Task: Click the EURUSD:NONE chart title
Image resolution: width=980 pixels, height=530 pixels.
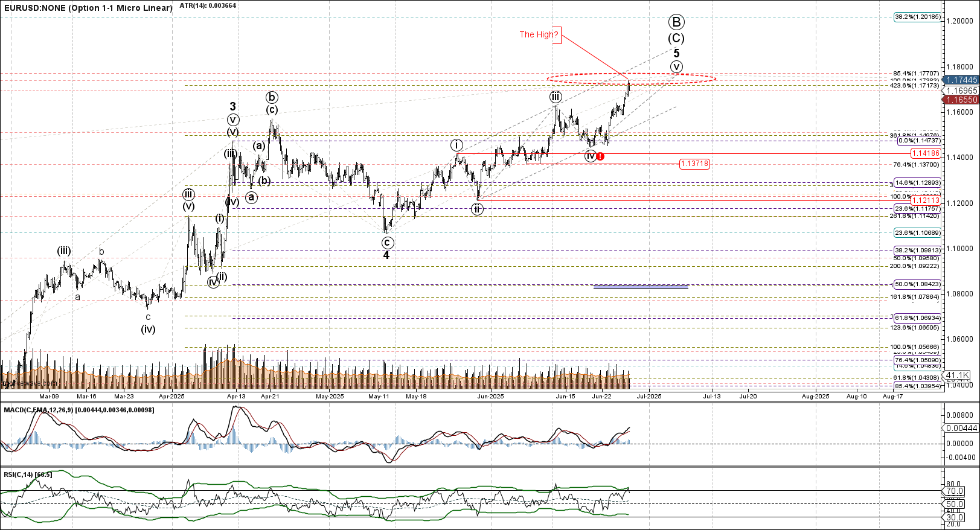Action: pos(88,8)
